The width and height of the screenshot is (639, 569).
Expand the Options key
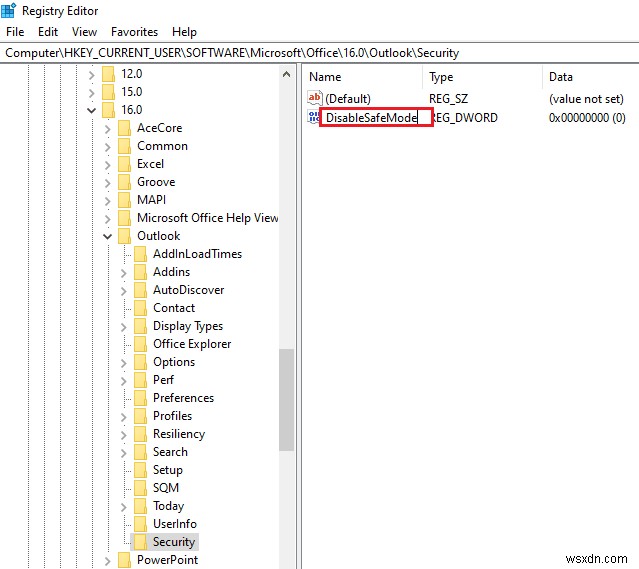(123, 363)
